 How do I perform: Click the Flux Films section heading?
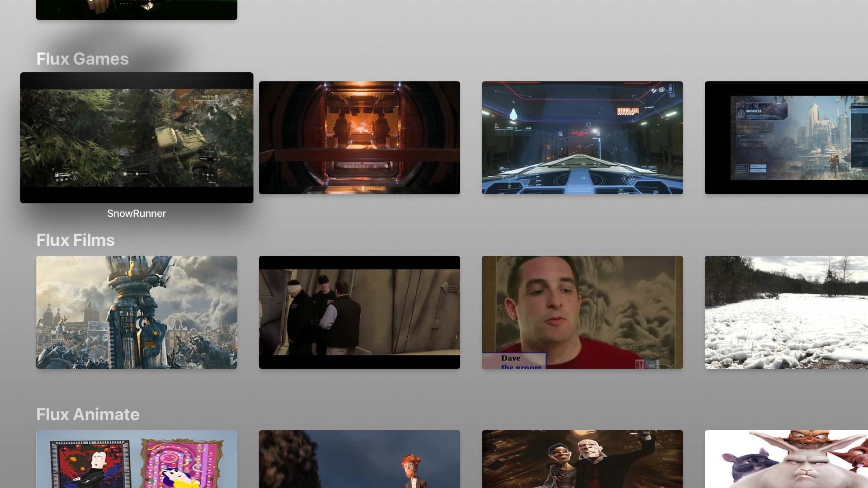coord(75,240)
